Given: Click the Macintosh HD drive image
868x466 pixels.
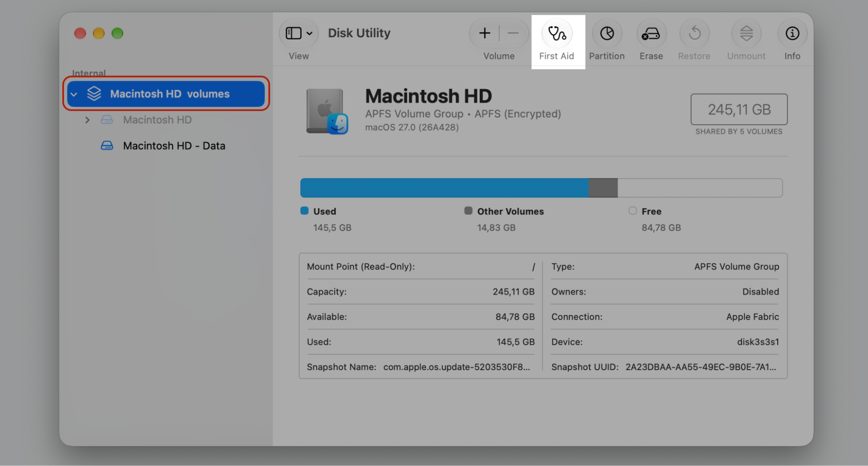Looking at the screenshot, I should pyautogui.click(x=327, y=111).
